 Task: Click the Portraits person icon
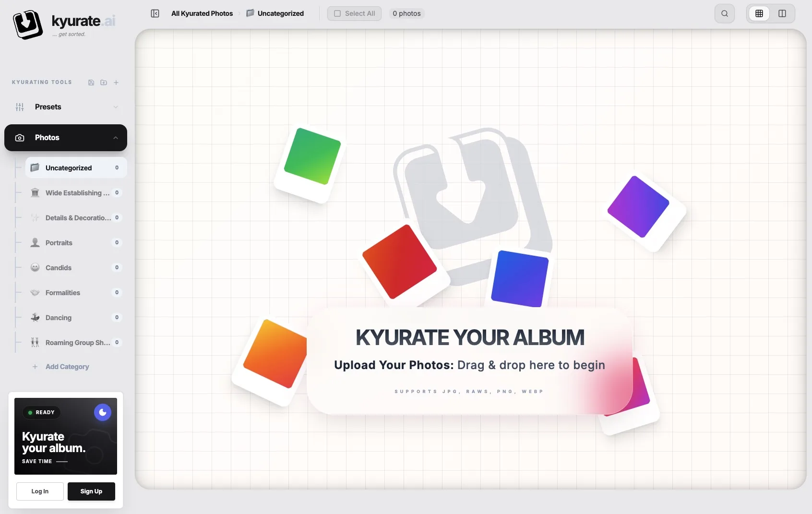pos(35,242)
